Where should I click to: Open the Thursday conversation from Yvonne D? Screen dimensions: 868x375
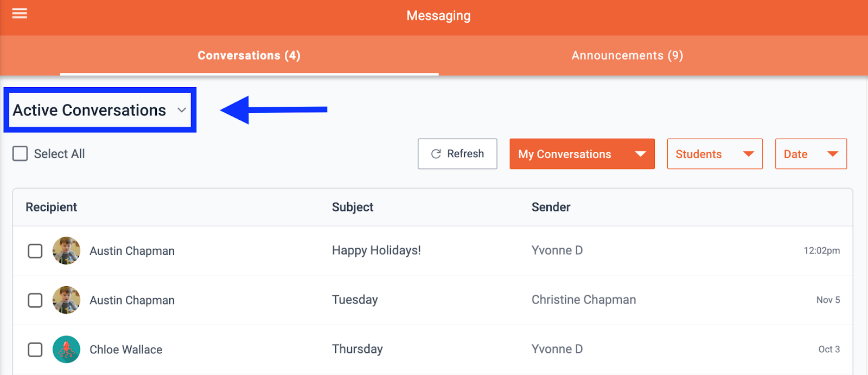pos(357,349)
